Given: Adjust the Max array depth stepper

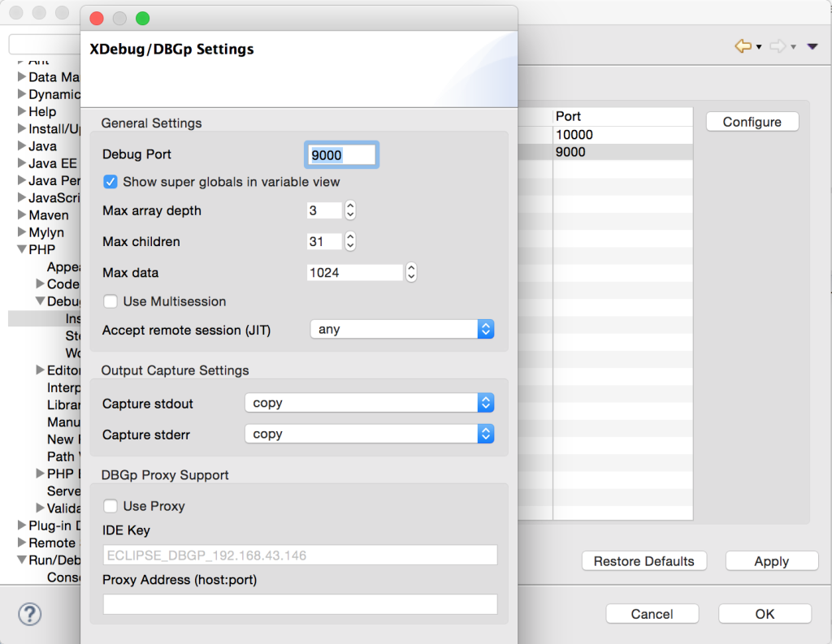Looking at the screenshot, I should (x=350, y=210).
